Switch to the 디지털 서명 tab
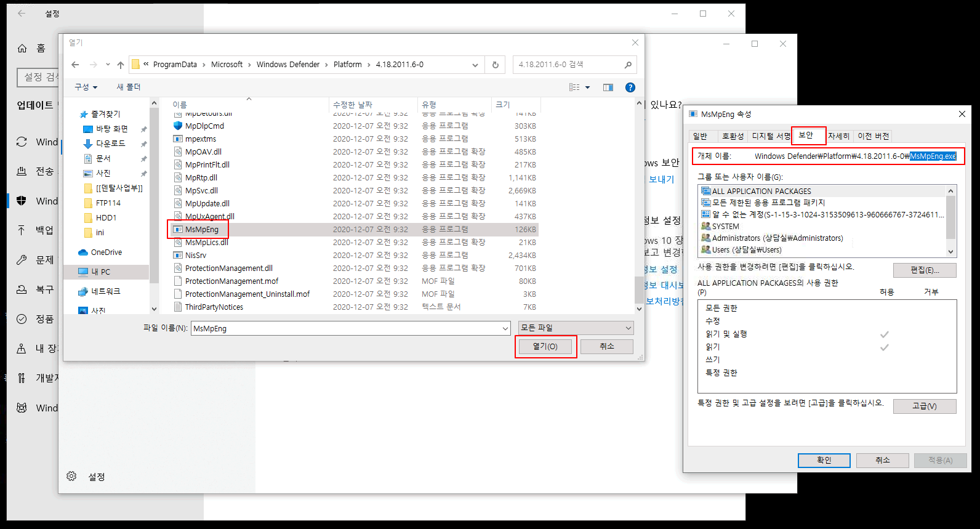Screen dimensions: 980x529 tap(770, 136)
